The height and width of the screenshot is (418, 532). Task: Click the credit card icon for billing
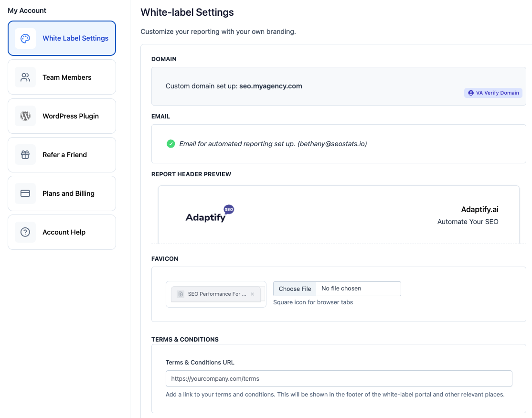[x=25, y=193]
